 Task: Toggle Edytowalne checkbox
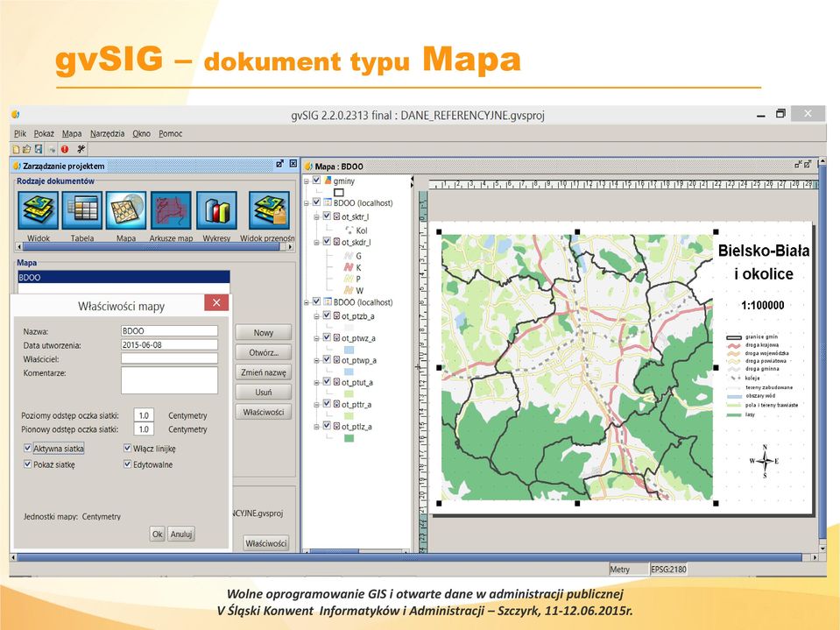coord(128,464)
